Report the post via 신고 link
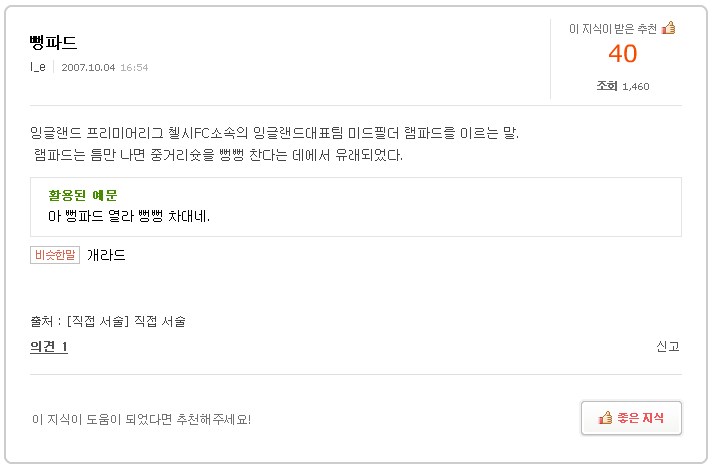Screen dimensions: 713x467 [667, 347]
